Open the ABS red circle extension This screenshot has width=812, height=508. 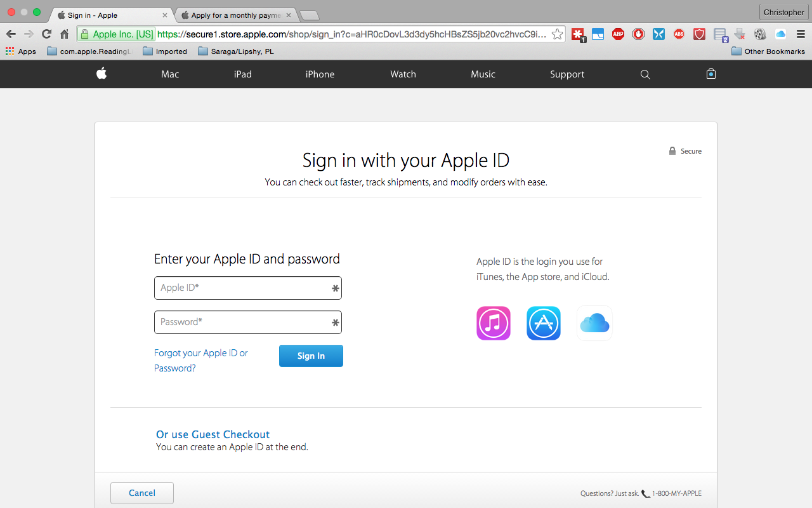(679, 34)
